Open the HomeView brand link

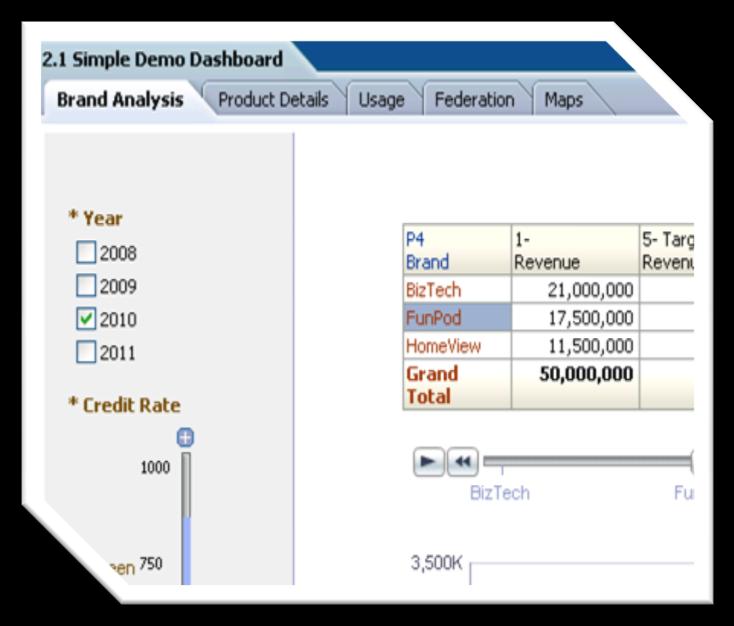click(443, 346)
